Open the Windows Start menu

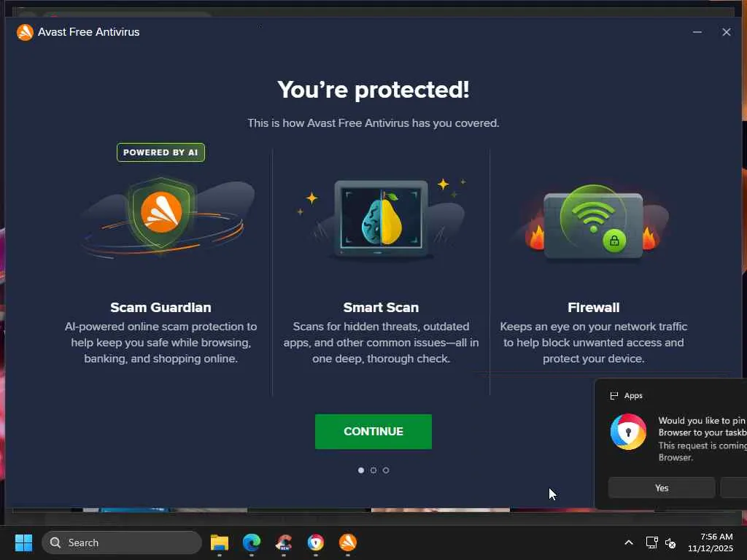pyautogui.click(x=23, y=542)
